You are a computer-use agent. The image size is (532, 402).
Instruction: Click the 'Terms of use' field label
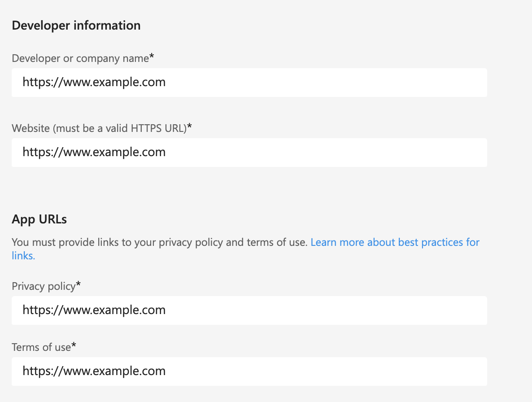tap(40, 347)
